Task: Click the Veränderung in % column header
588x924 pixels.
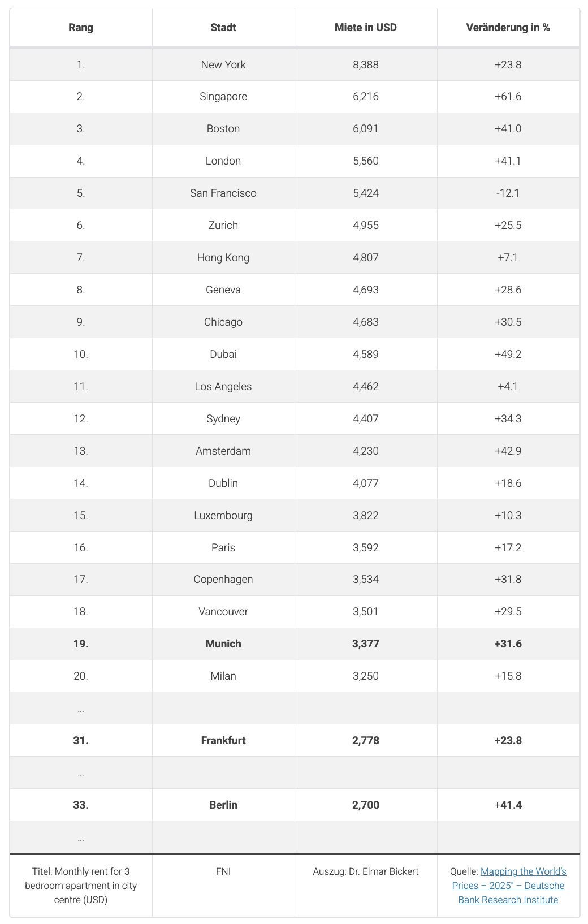Action: click(508, 27)
